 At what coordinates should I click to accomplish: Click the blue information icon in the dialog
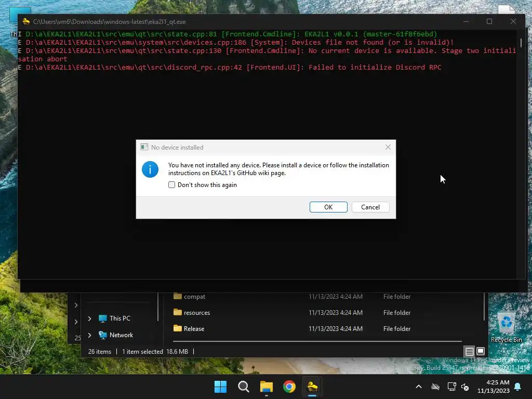(x=150, y=169)
